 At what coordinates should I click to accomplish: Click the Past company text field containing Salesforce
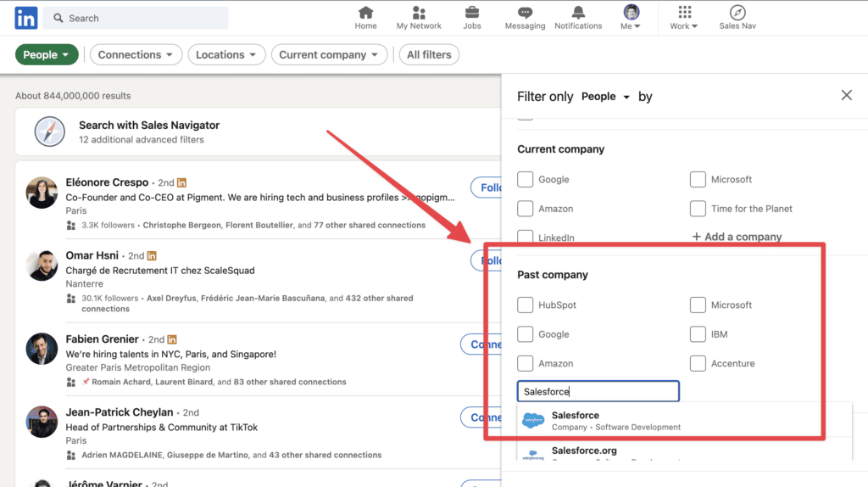(598, 391)
